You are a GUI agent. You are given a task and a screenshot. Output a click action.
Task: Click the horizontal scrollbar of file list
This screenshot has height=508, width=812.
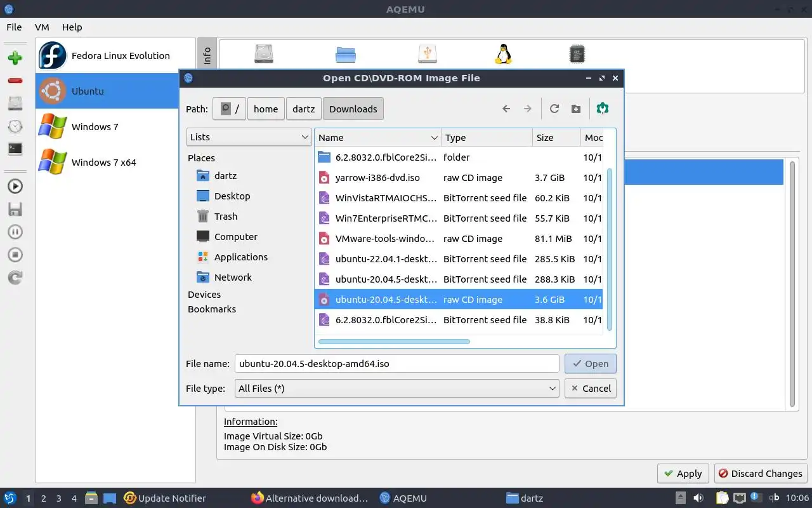point(394,342)
